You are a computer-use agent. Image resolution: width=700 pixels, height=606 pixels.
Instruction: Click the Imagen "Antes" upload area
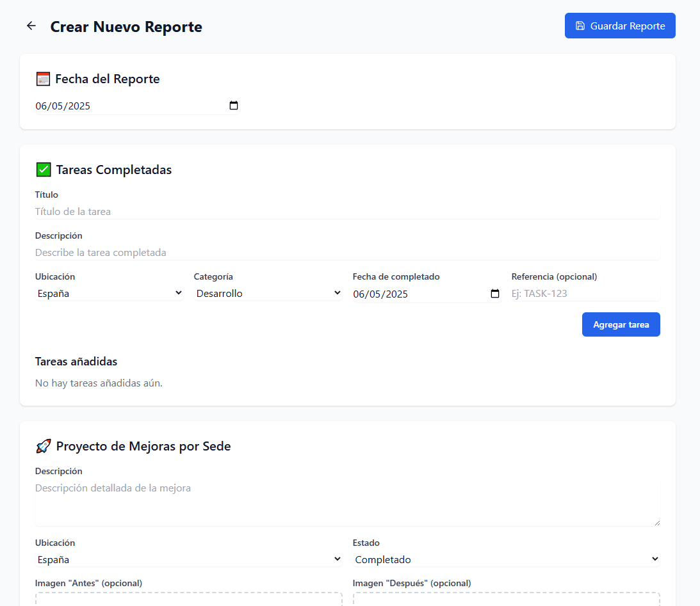[x=189, y=599]
